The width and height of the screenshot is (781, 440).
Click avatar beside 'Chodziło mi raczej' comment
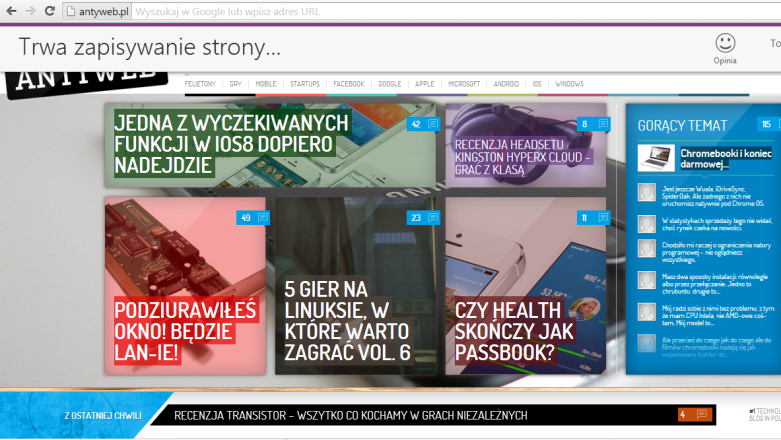[647, 249]
